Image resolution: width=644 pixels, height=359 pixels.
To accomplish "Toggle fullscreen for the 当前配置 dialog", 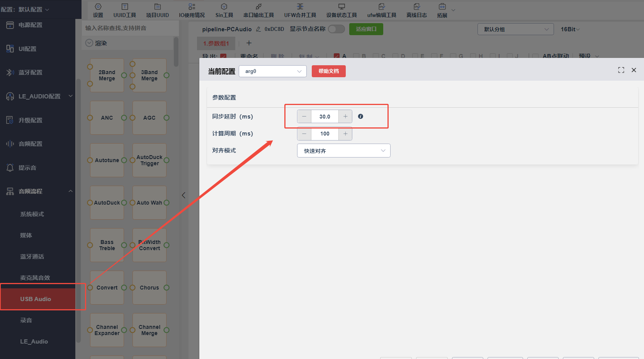I will (621, 70).
